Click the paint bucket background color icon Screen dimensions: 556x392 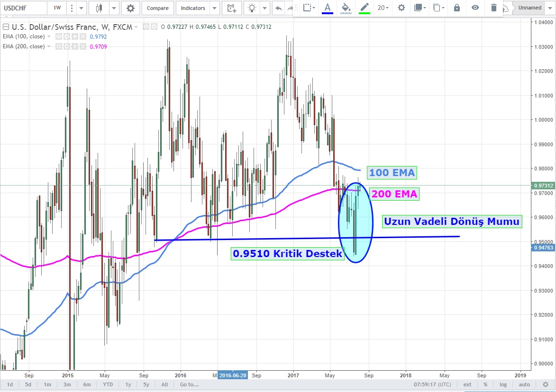[346, 8]
